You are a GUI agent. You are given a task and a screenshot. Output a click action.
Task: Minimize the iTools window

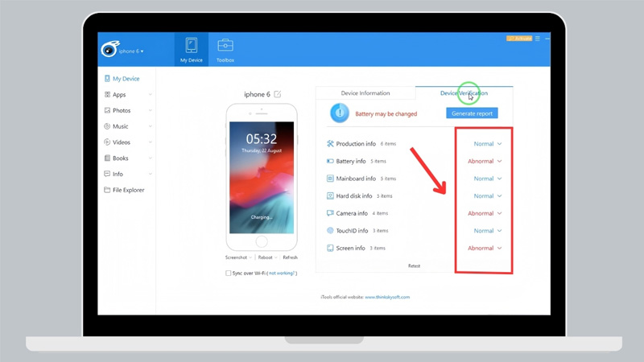point(547,39)
